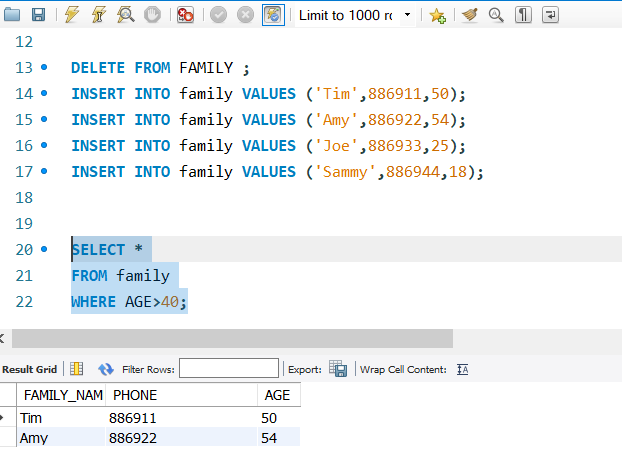This screenshot has height=467, width=622.
Task: Toggle stop-on-error script icon
Action: (185, 15)
